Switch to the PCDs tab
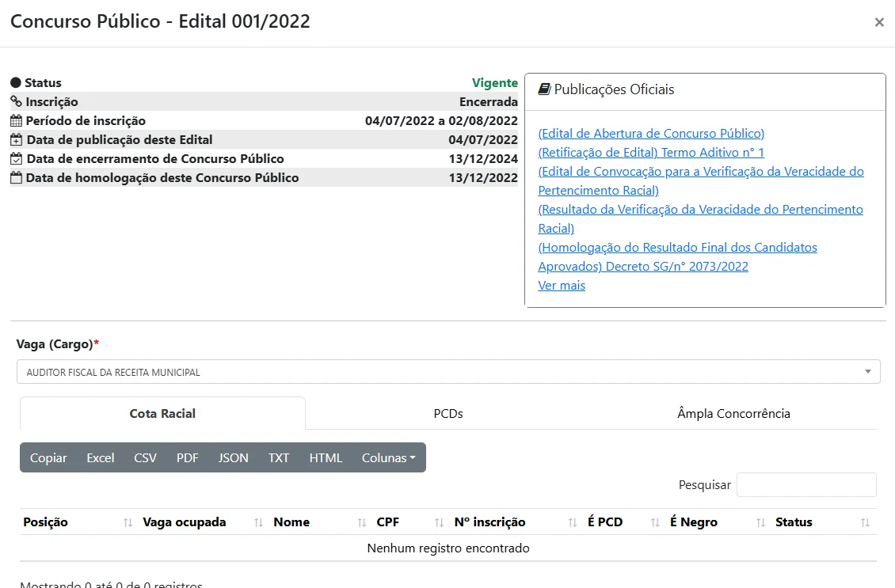 pyautogui.click(x=448, y=413)
